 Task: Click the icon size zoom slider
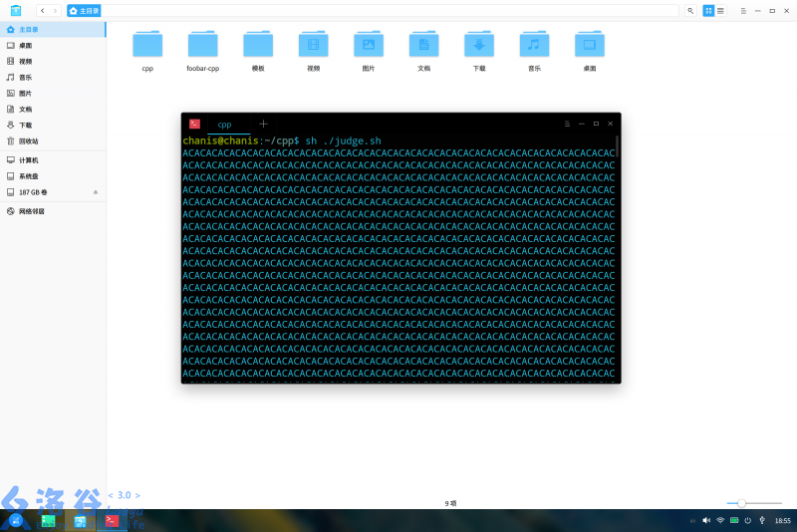point(742,503)
